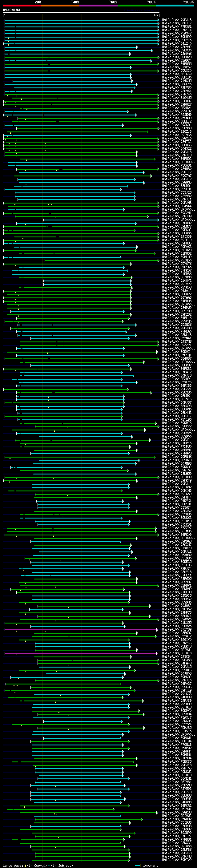The image size is (197, 868).
Task: Select the UniRef100_B9GK38 label
Action: click(x=177, y=813)
